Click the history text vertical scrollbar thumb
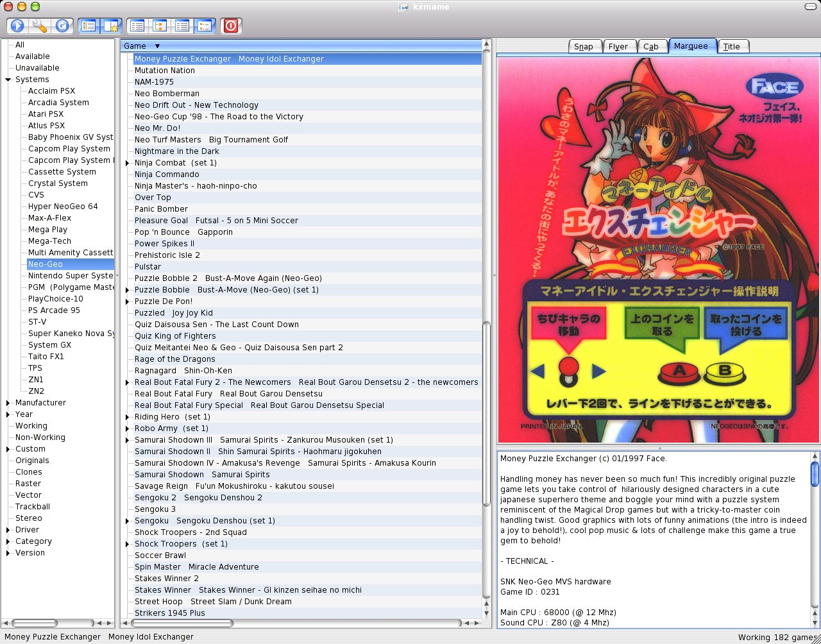821x644 pixels. [815, 474]
